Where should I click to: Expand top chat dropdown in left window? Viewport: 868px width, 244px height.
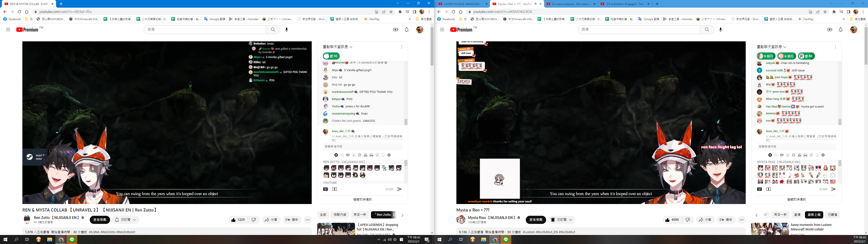[x=338, y=47]
